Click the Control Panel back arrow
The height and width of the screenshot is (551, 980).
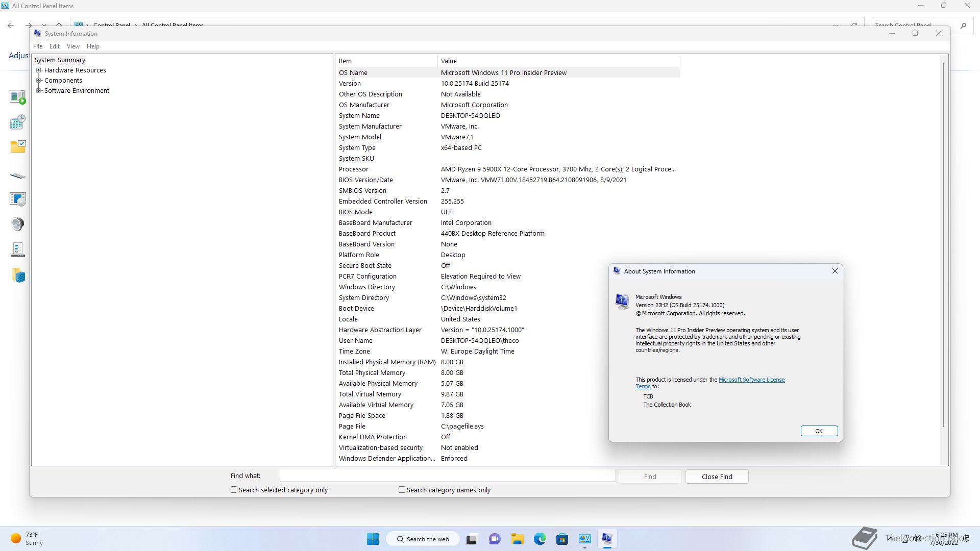point(11,25)
